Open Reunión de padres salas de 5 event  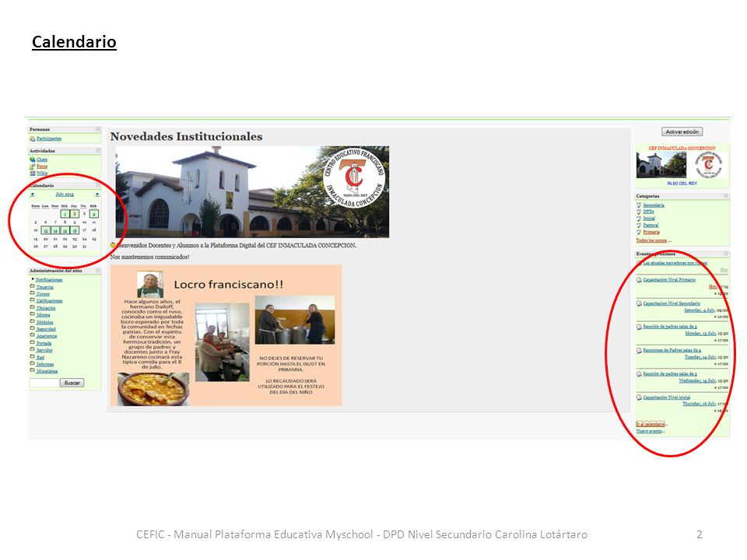pos(670,327)
